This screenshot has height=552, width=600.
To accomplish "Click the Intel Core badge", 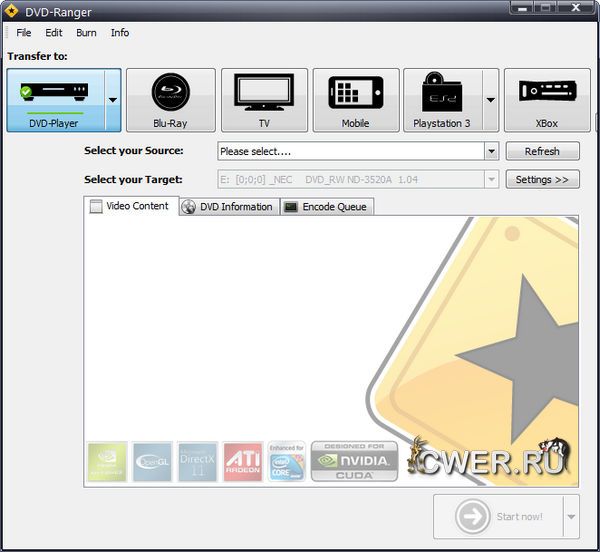I will pyautogui.click(x=287, y=462).
